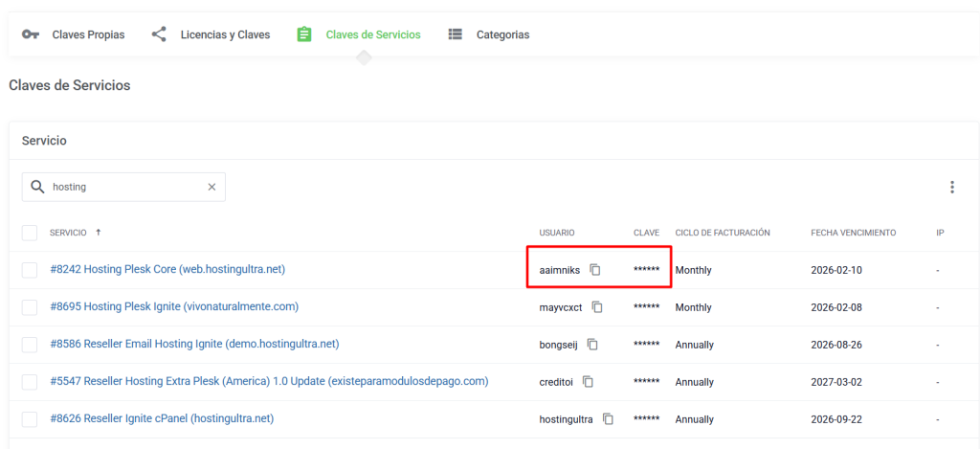Image resolution: width=980 pixels, height=449 pixels.
Task: Click the search magnifier icon
Action: coord(37,188)
